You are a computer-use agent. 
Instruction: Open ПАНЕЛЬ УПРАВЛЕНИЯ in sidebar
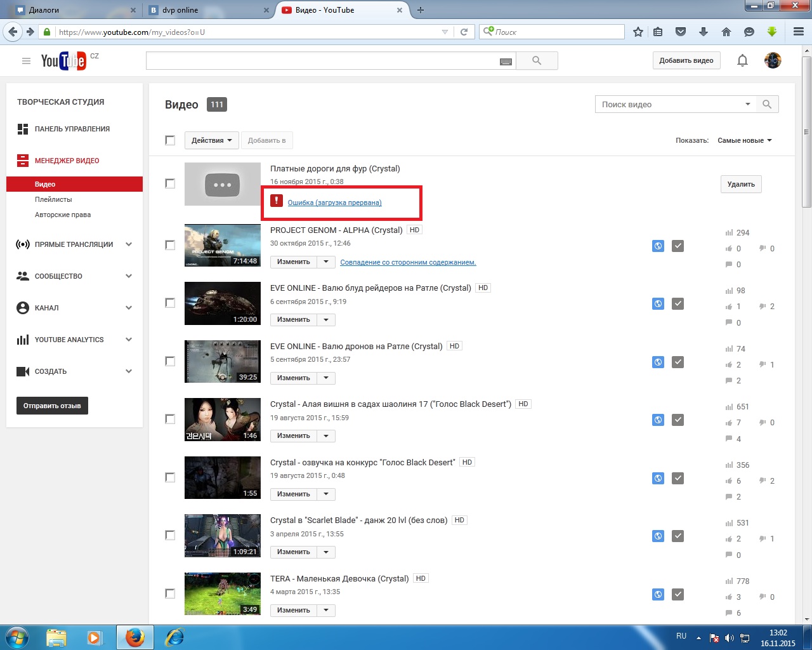(x=72, y=129)
